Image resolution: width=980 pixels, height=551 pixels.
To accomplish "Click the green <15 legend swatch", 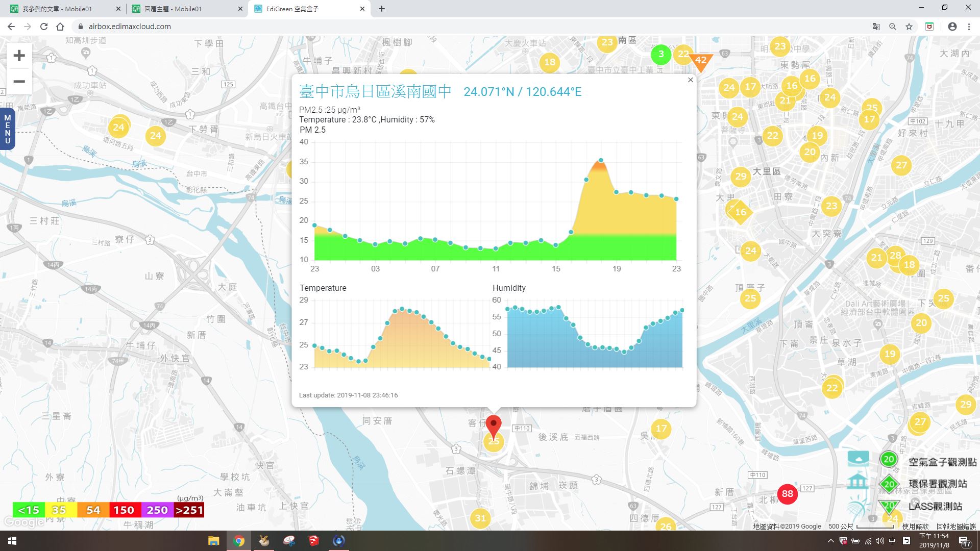I will coord(29,510).
